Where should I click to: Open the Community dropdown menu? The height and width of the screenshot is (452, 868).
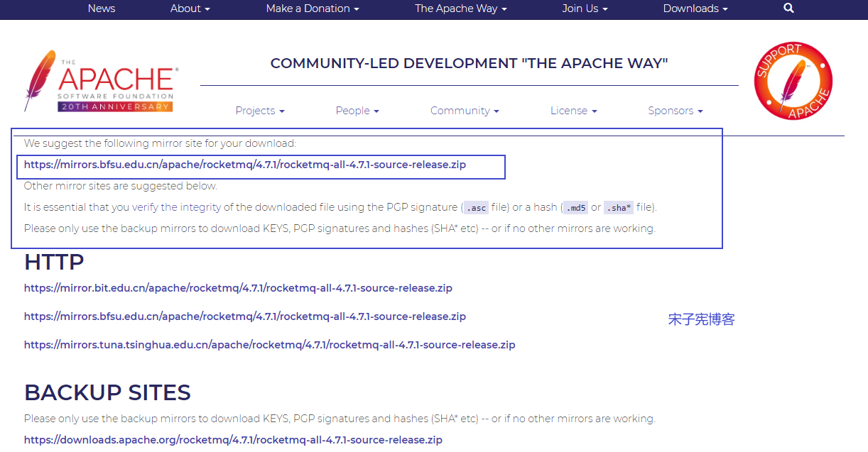(x=465, y=111)
